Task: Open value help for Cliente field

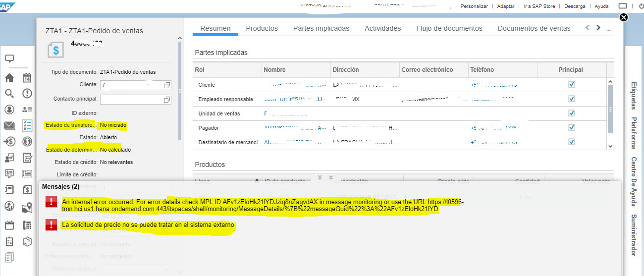Action: 167,85
